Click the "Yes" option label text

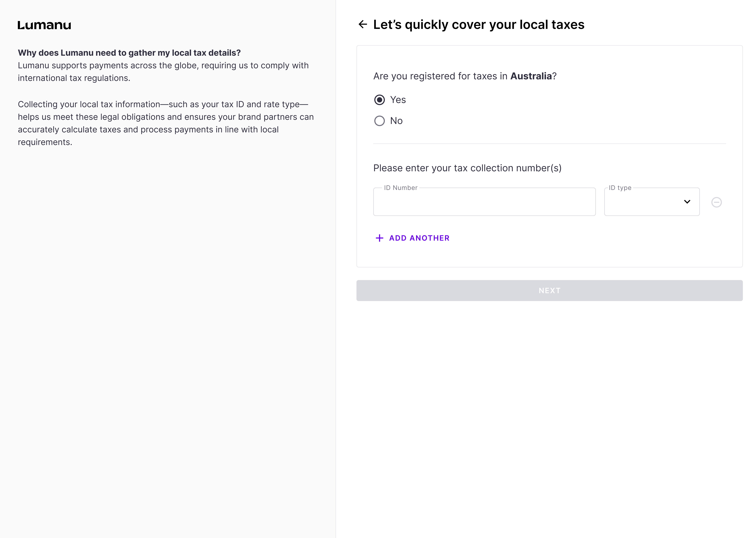click(398, 100)
